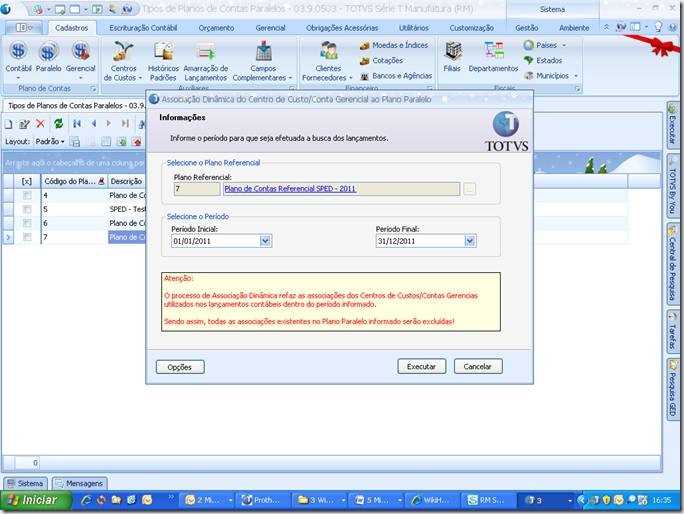Image resolution: width=684 pixels, height=514 pixels.
Task: Open the Período Final date dropdown
Action: [x=469, y=241]
